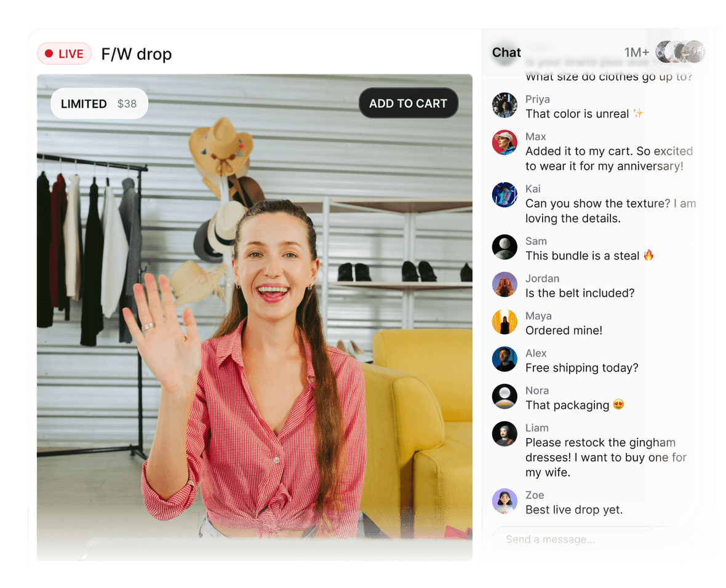Select username Jordan in chat
The width and height of the screenshot is (726, 588).
542,279
